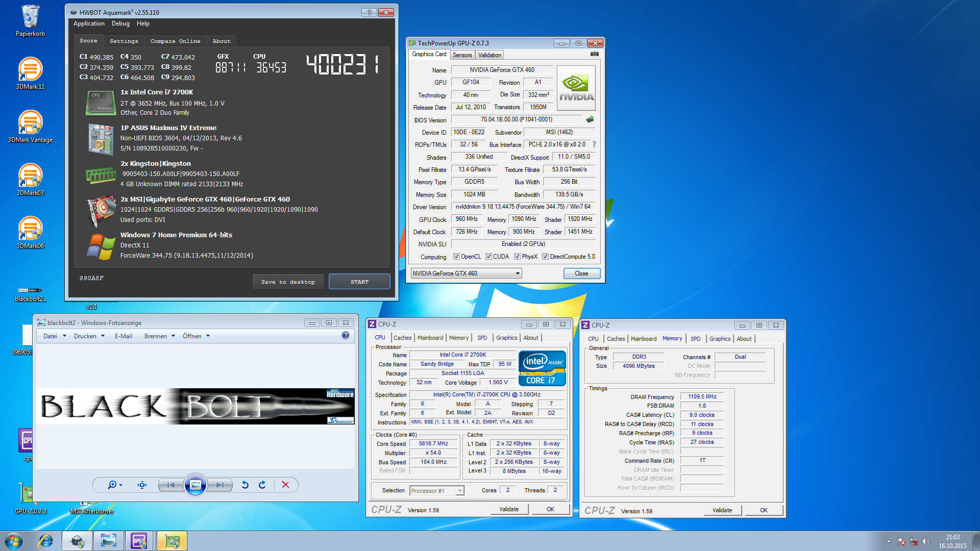Switch to Sensors tab in GPU-Z
This screenshot has height=551, width=980.
pyautogui.click(x=462, y=55)
